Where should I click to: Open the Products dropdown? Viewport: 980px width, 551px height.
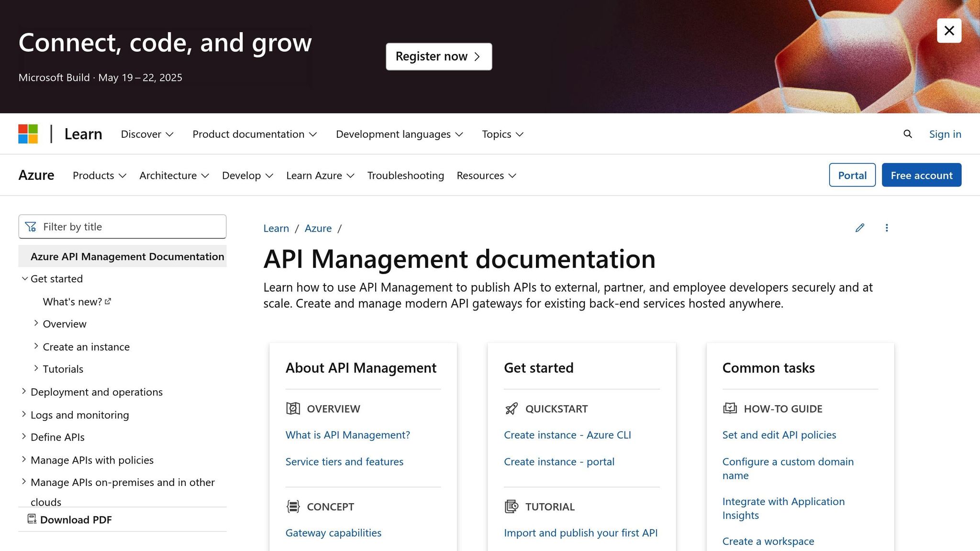[x=99, y=176]
